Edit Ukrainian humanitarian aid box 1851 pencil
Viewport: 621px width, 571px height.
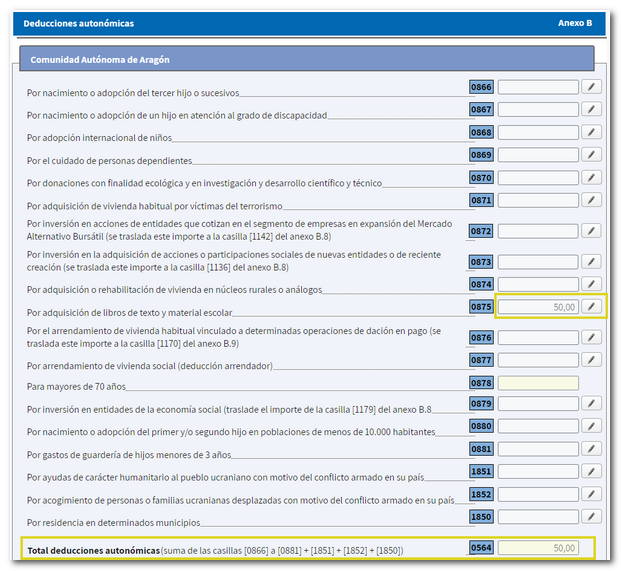pyautogui.click(x=592, y=471)
